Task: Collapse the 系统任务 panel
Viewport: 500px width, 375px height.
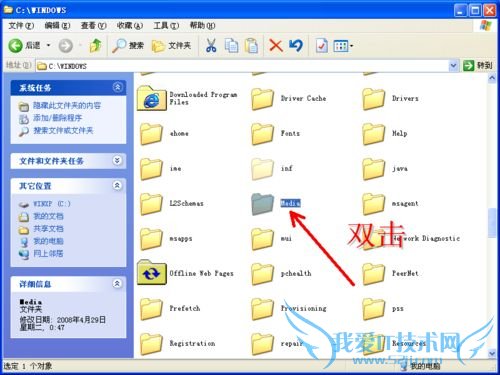Action: coord(117,87)
